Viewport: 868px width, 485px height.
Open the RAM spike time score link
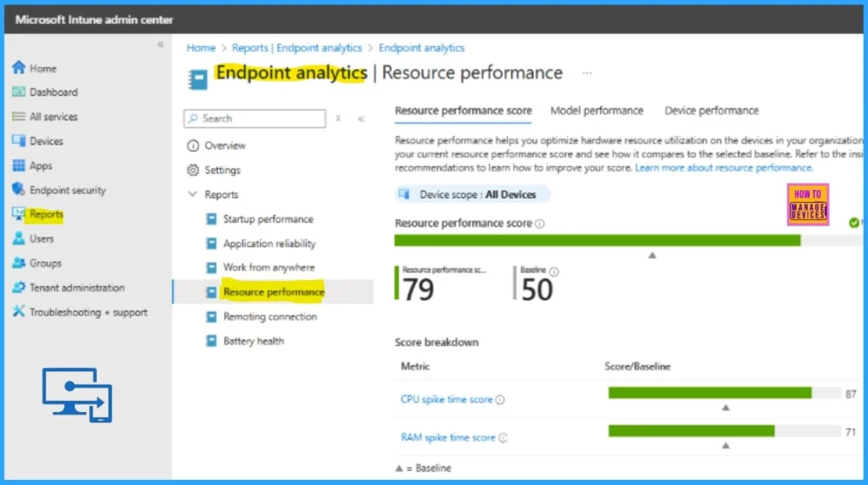448,438
